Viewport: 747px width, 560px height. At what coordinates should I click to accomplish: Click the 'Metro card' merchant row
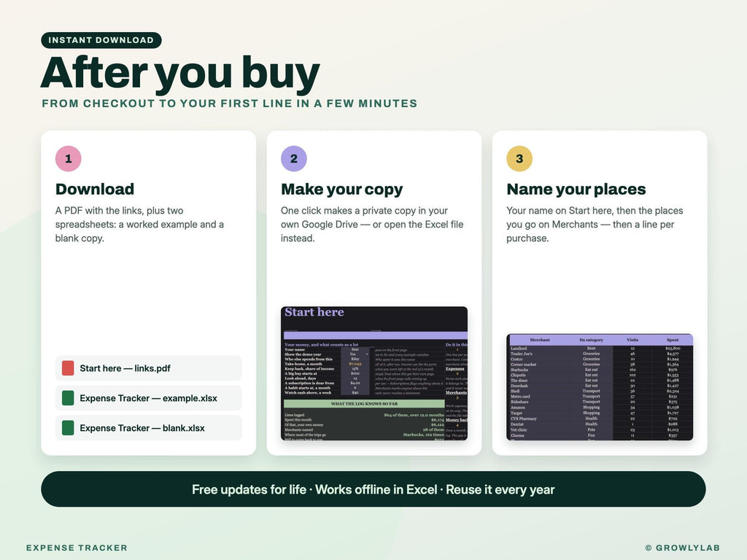(x=600, y=396)
